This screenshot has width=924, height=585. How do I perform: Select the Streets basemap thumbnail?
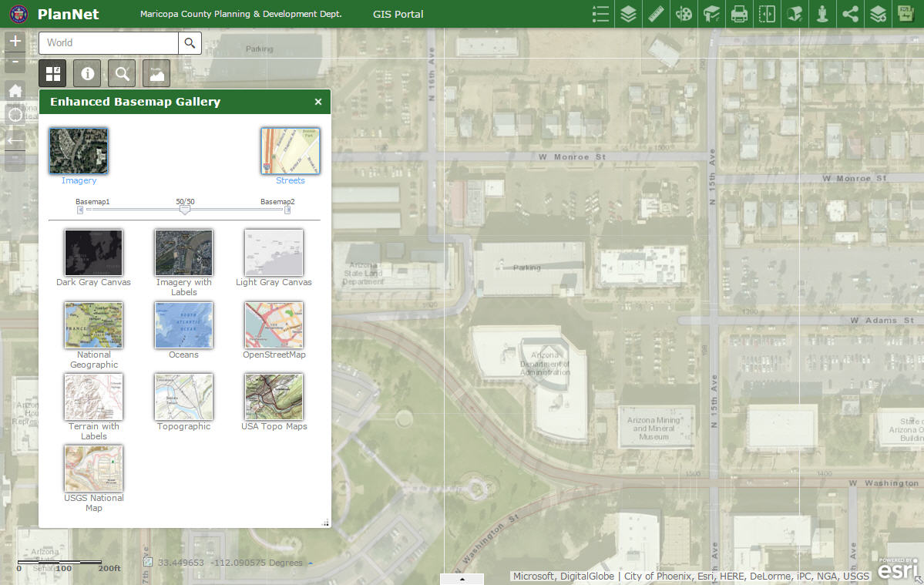pos(291,151)
